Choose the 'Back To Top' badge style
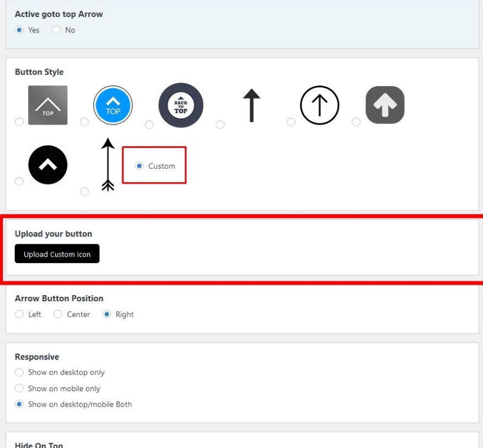 149,125
